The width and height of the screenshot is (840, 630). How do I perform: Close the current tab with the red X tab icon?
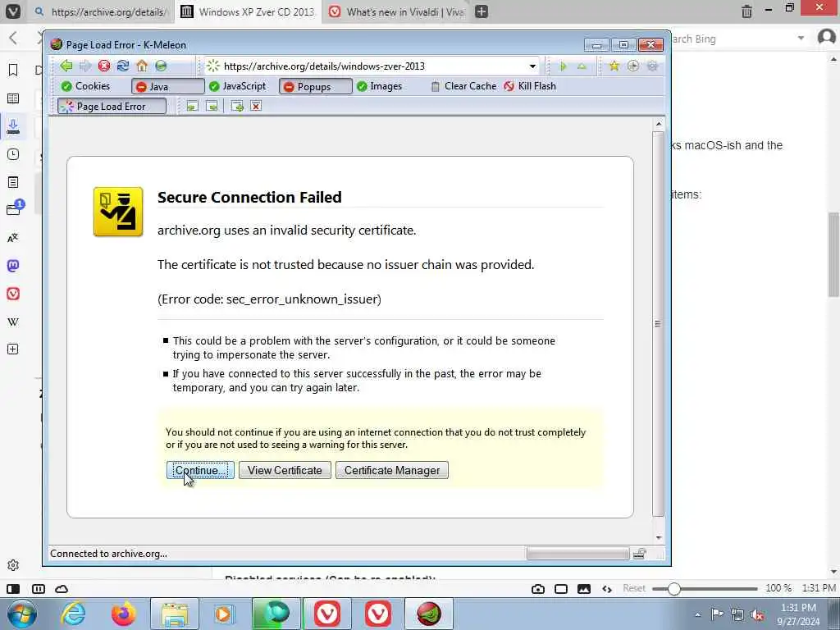pyautogui.click(x=256, y=106)
